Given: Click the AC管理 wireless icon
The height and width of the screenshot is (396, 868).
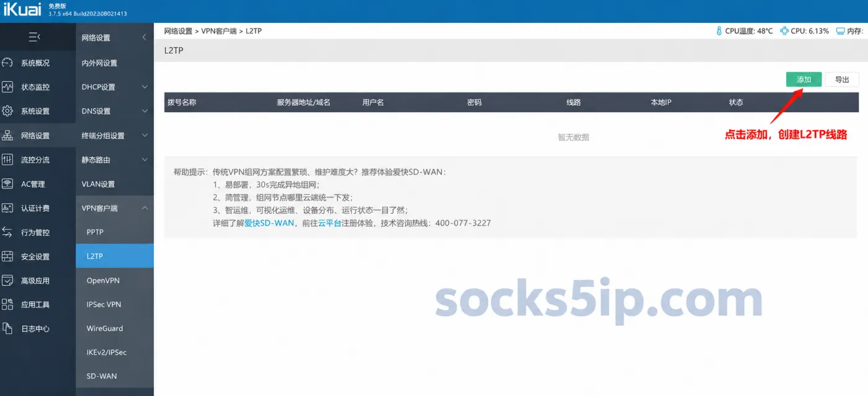Looking at the screenshot, I should tap(7, 183).
